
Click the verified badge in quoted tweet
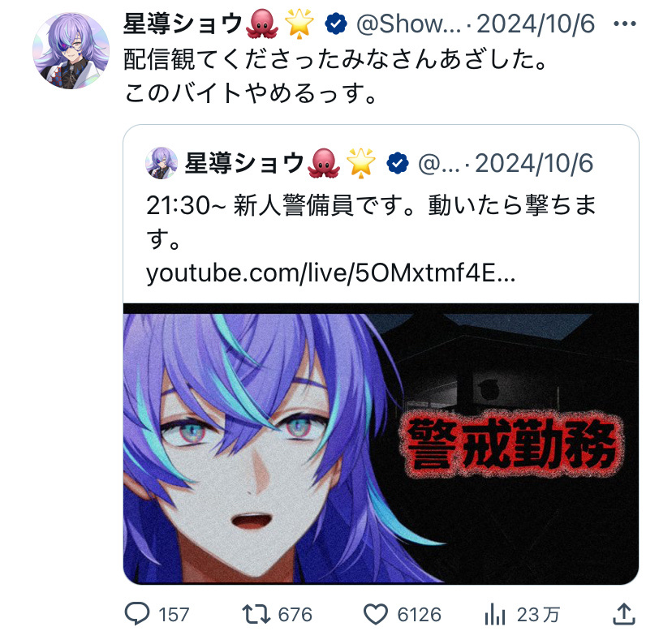point(398,163)
